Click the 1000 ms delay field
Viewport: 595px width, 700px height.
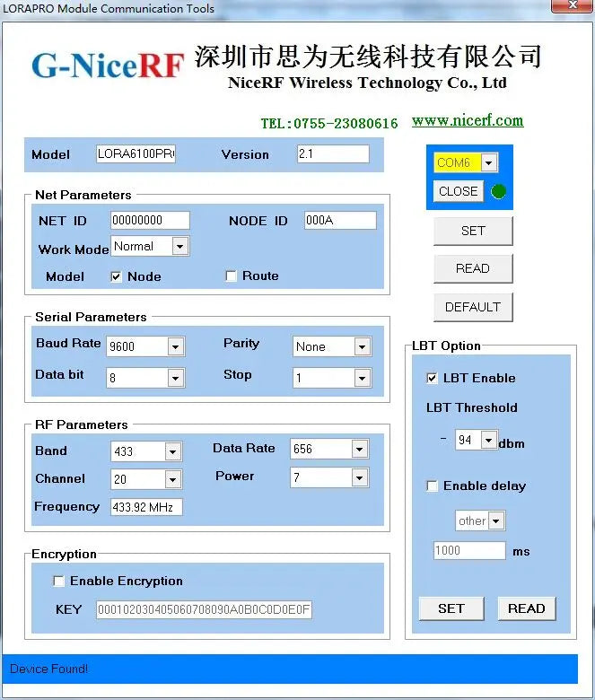[x=469, y=550]
